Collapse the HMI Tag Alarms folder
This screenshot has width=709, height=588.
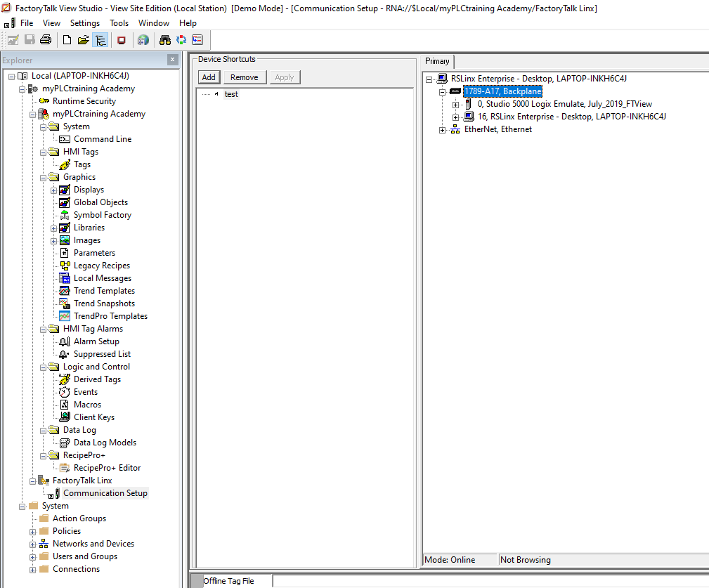click(44, 329)
